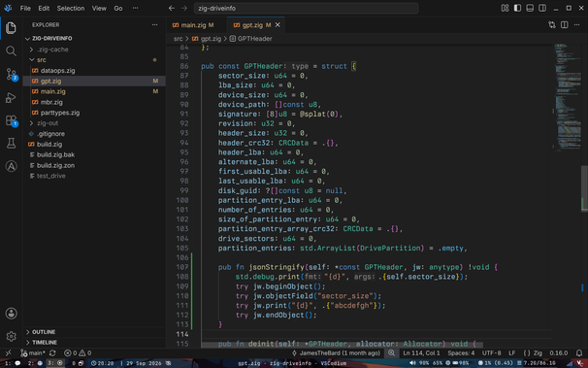Open the Explorer view in activity bar
This screenshot has width=588, height=368.
tap(11, 28)
